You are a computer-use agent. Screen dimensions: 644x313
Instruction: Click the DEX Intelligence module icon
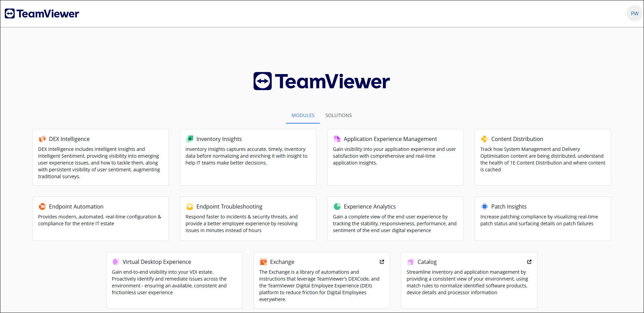[x=42, y=139]
